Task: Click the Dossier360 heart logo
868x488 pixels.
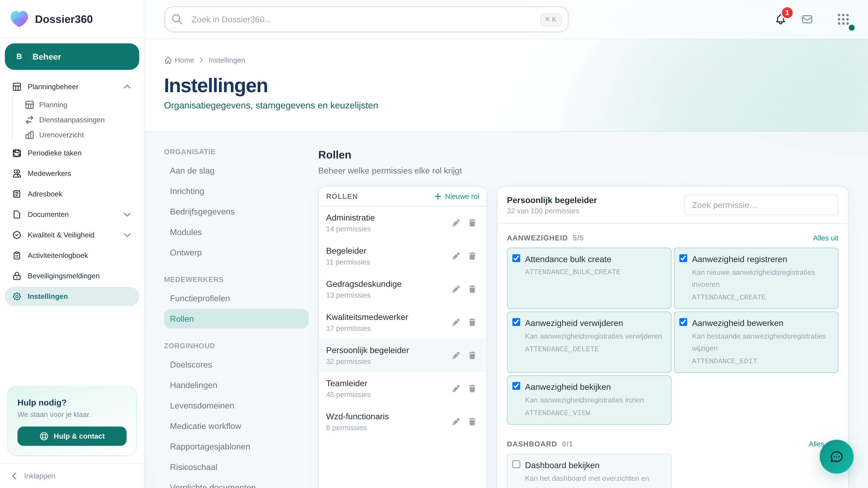Action: (x=19, y=19)
